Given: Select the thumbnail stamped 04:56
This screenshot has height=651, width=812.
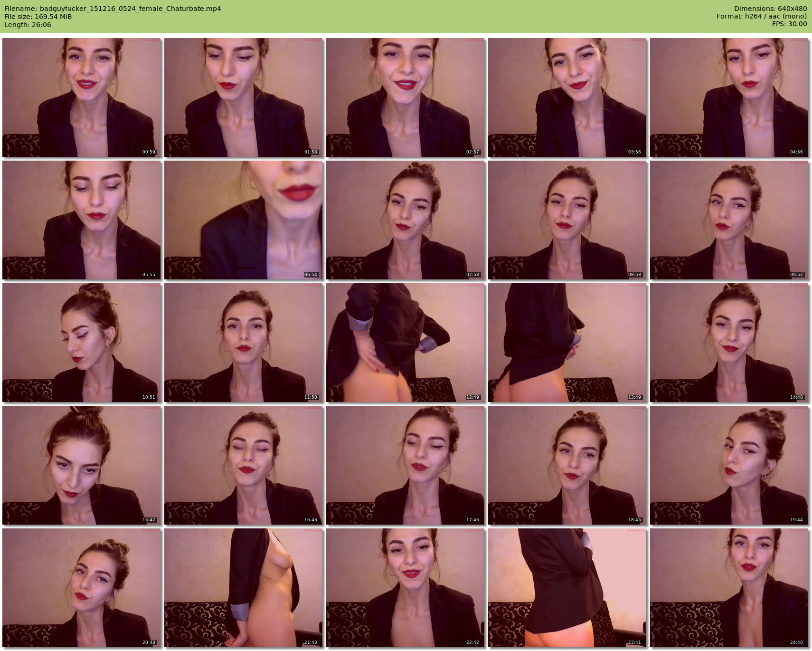Looking at the screenshot, I should pyautogui.click(x=729, y=97).
